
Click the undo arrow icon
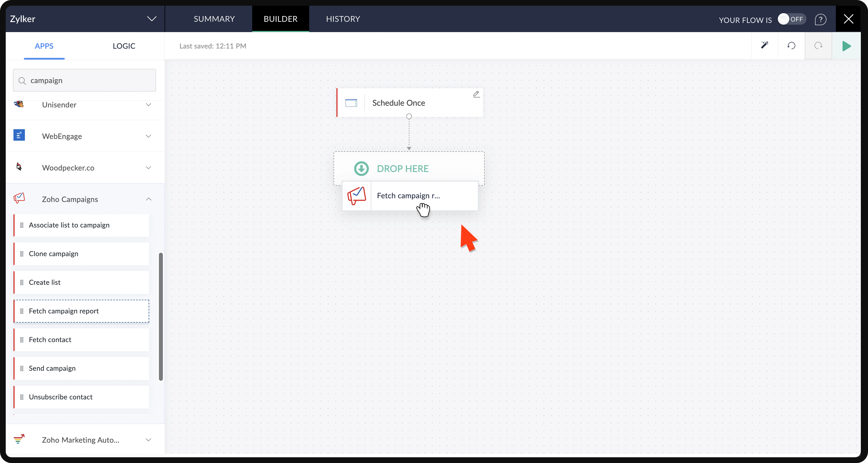click(x=791, y=46)
